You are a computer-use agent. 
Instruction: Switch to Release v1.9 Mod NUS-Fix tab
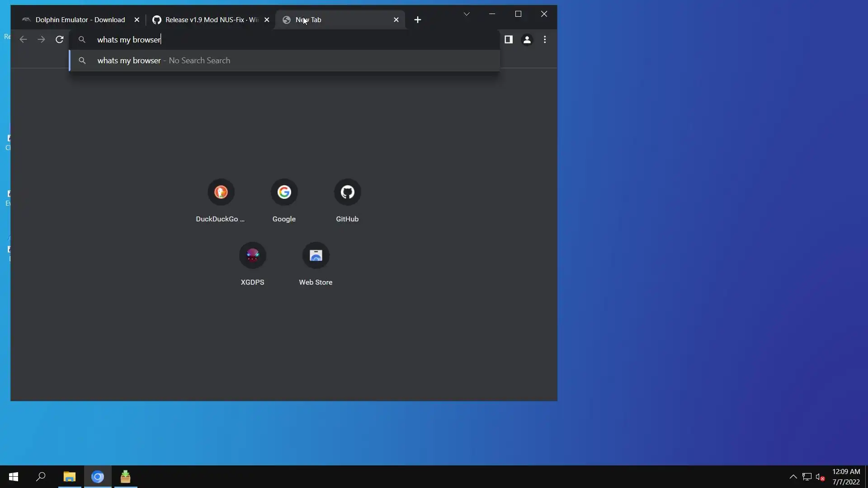click(211, 20)
